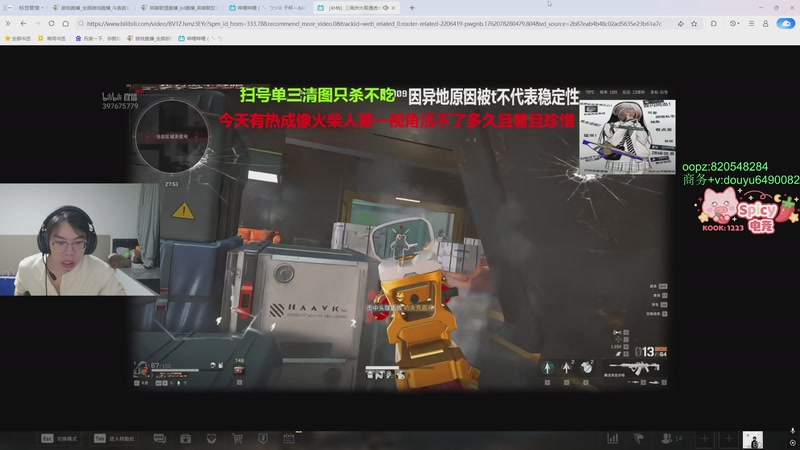Switch to the 英雄联盟直播 tab

click(x=179, y=8)
